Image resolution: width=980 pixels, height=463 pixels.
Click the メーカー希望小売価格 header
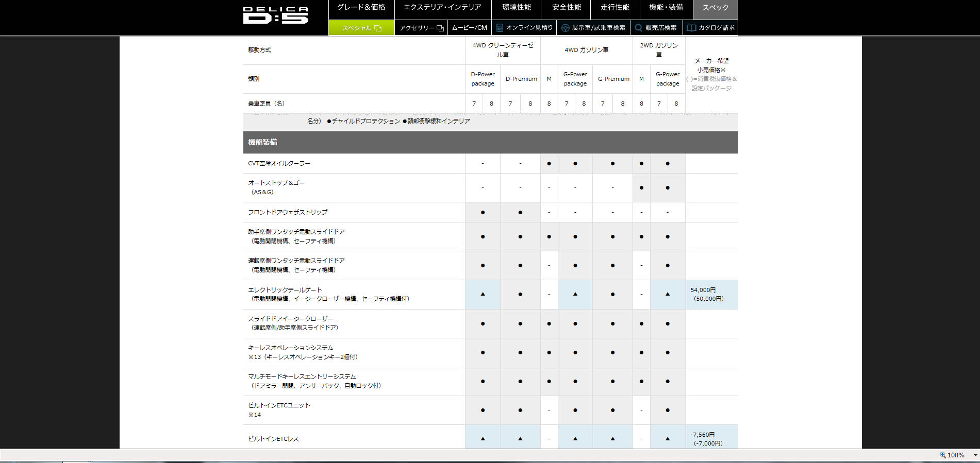click(x=711, y=75)
